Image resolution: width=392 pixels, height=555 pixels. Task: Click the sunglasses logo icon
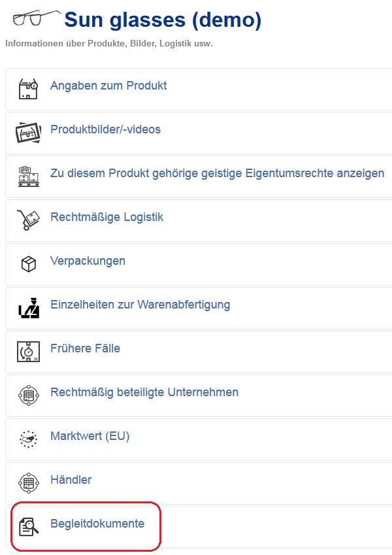click(x=35, y=18)
